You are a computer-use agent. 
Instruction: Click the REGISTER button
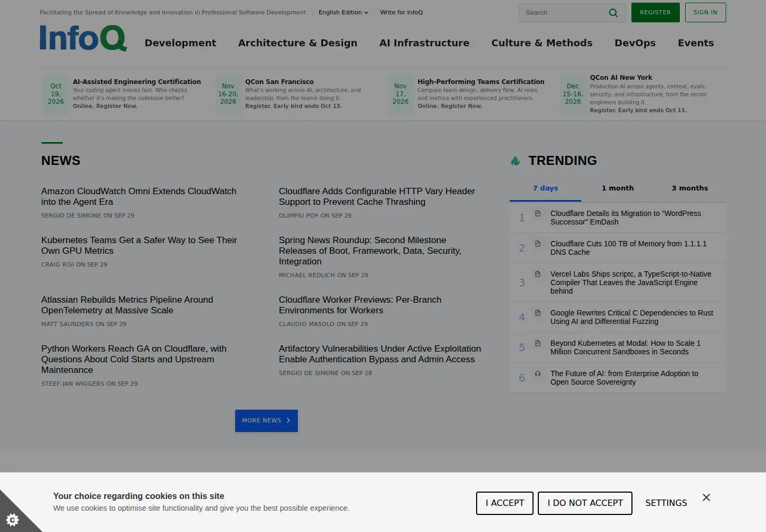[655, 13]
